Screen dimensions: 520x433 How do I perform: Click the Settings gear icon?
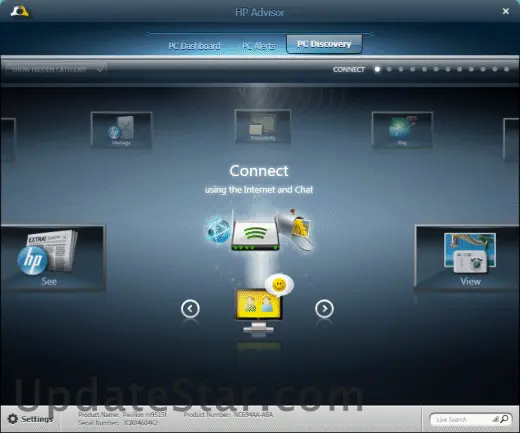click(x=13, y=419)
